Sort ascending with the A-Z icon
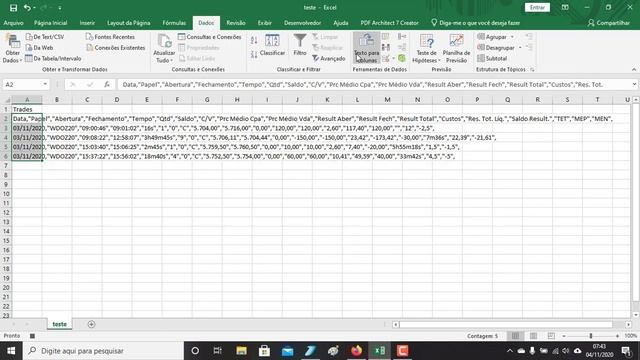 point(254,40)
